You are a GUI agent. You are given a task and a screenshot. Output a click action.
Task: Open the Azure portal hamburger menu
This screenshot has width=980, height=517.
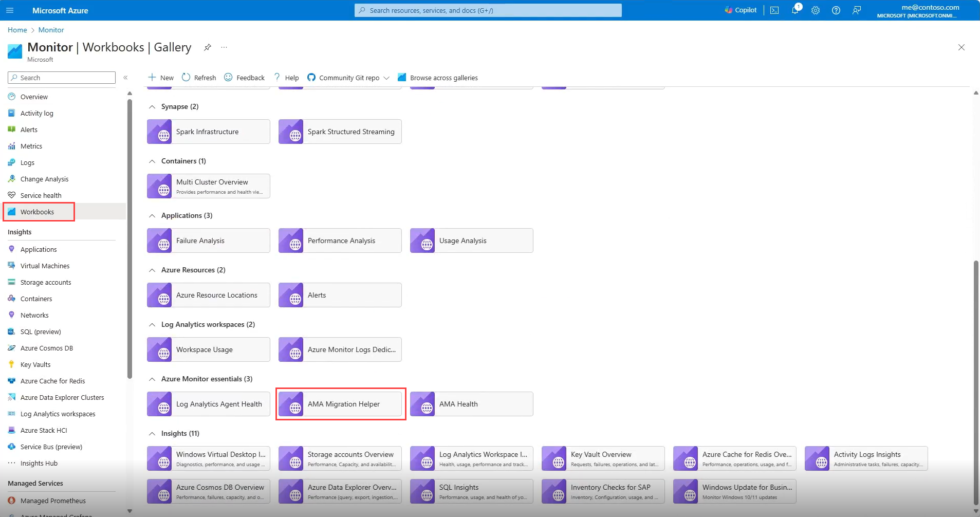tap(10, 10)
